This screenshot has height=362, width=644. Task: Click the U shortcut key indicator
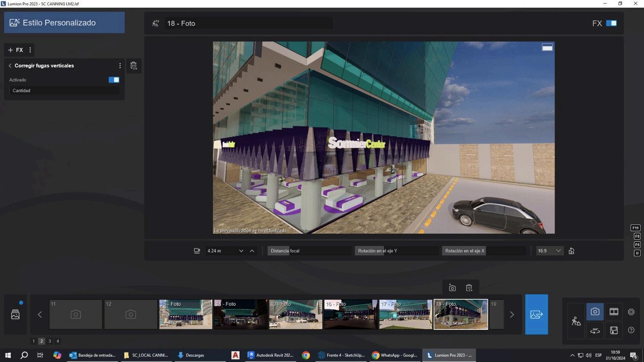[637, 253]
